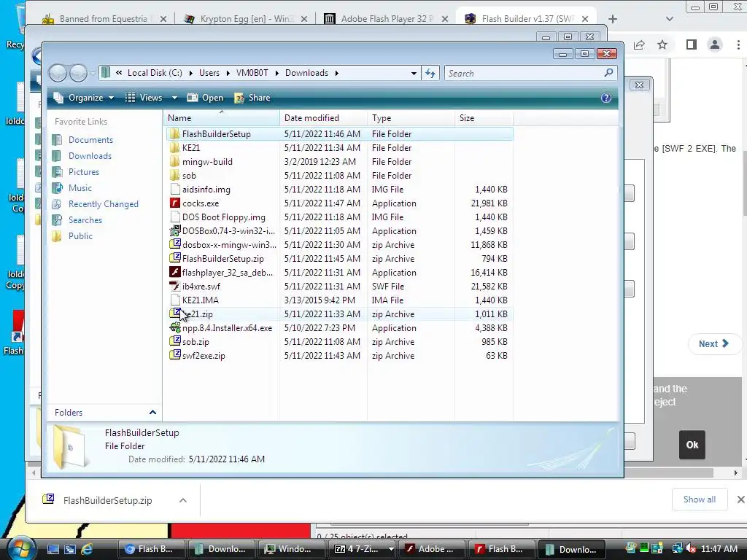
Task: Open the 7-Zip taskbar group dropdown
Action: [391, 549]
